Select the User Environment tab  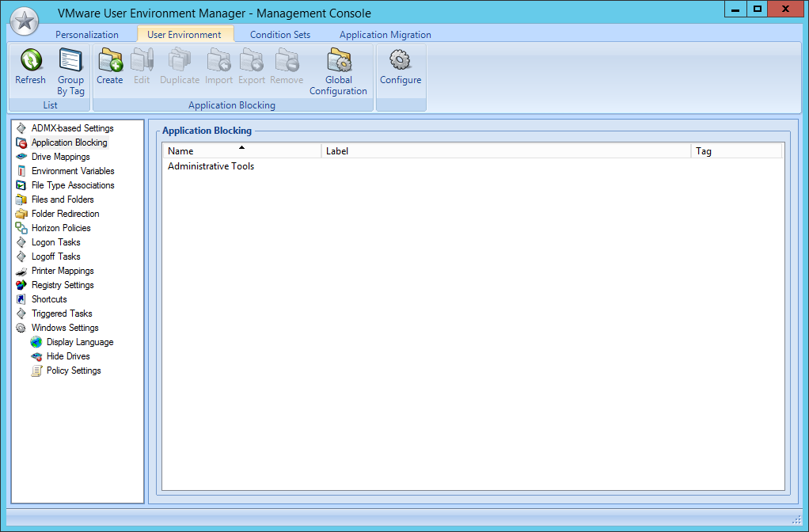click(184, 35)
